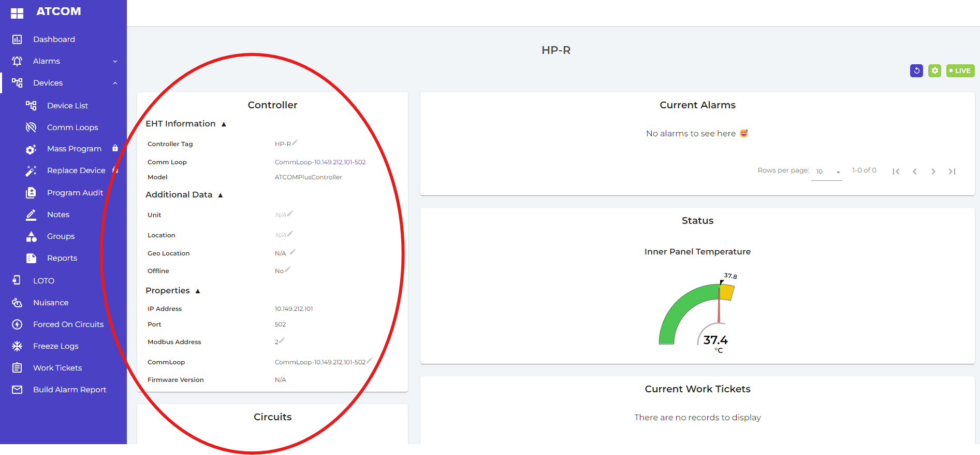Edit the Controller Tag pencil icon
The height and width of the screenshot is (455, 980).
click(x=295, y=143)
